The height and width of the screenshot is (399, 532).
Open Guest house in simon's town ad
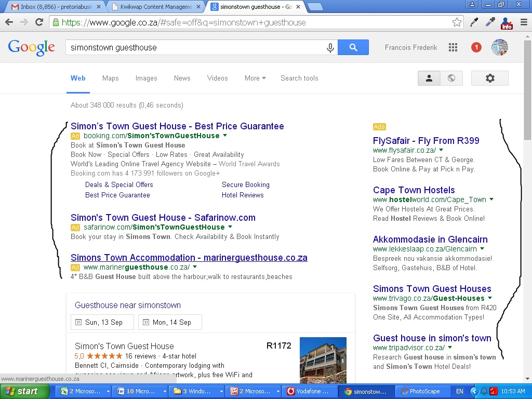pyautogui.click(x=432, y=338)
